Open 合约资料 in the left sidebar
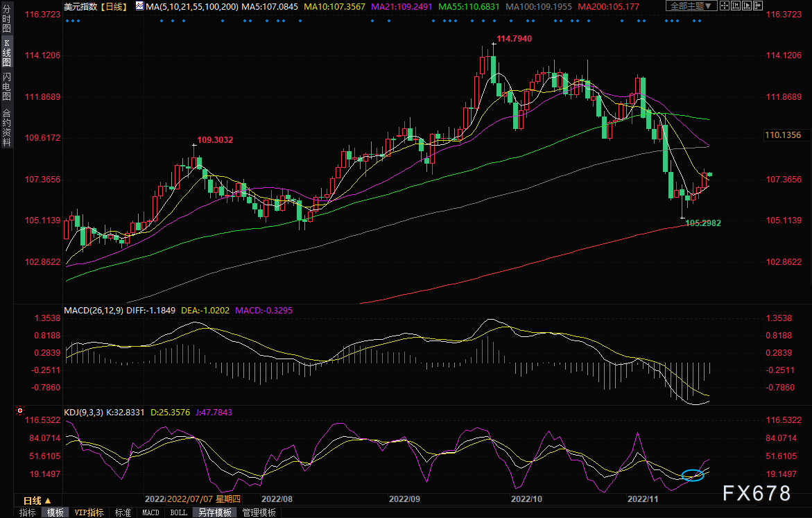812x518 pixels. click(6, 127)
